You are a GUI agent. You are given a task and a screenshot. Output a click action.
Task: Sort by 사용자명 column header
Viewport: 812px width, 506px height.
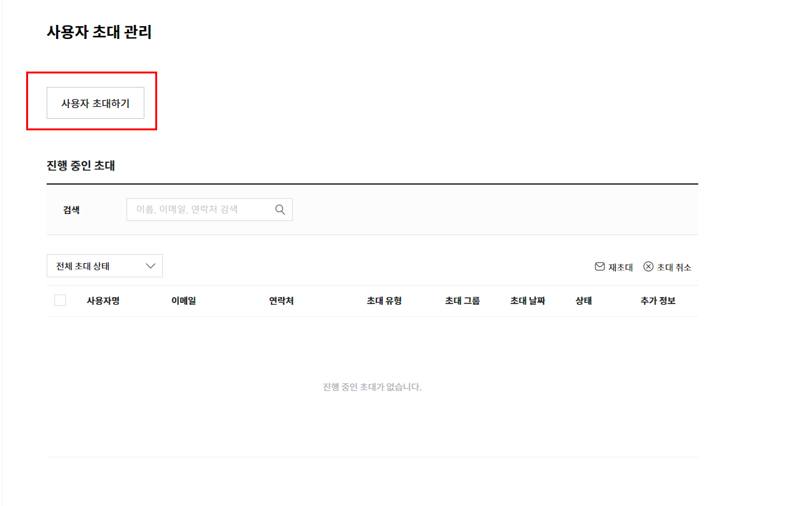click(103, 301)
